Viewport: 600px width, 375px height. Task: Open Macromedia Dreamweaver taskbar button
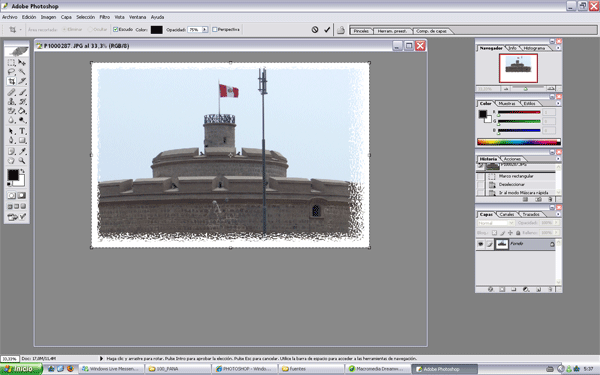click(x=377, y=369)
